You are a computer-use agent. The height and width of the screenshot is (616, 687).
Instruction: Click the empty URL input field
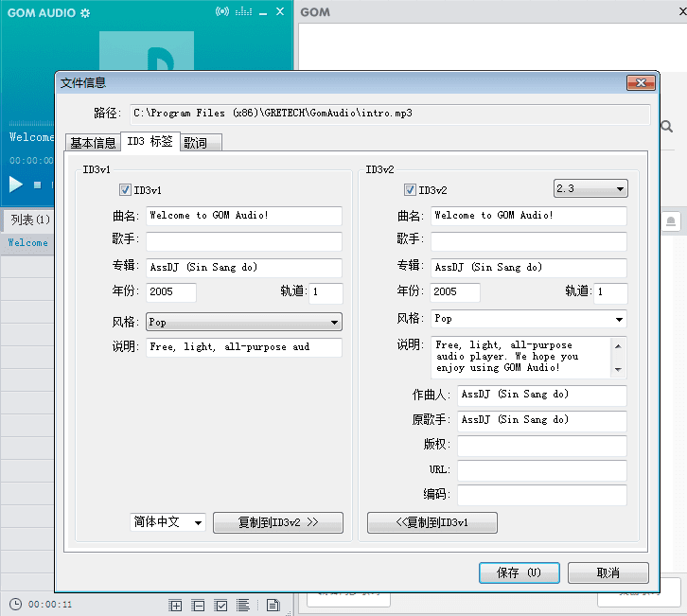click(542, 470)
